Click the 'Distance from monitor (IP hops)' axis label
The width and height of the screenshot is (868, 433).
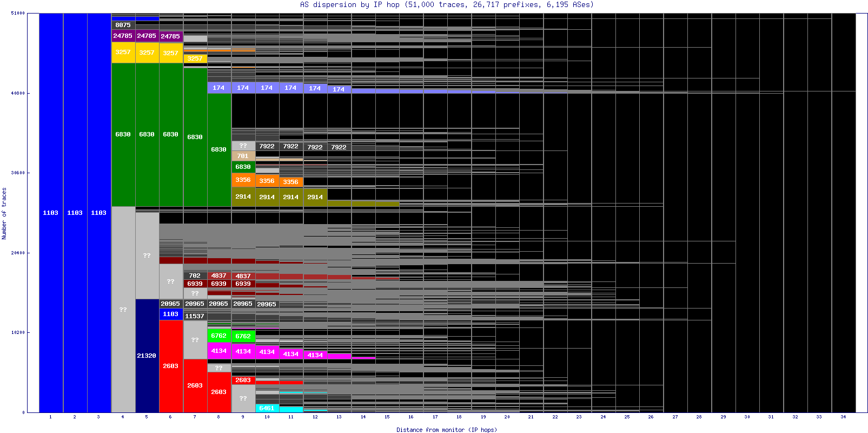(446, 430)
